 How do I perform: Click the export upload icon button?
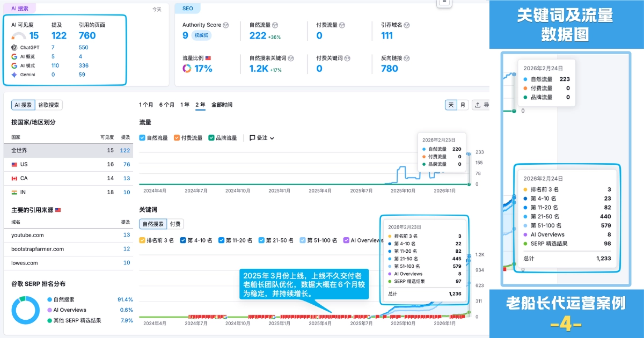click(477, 105)
